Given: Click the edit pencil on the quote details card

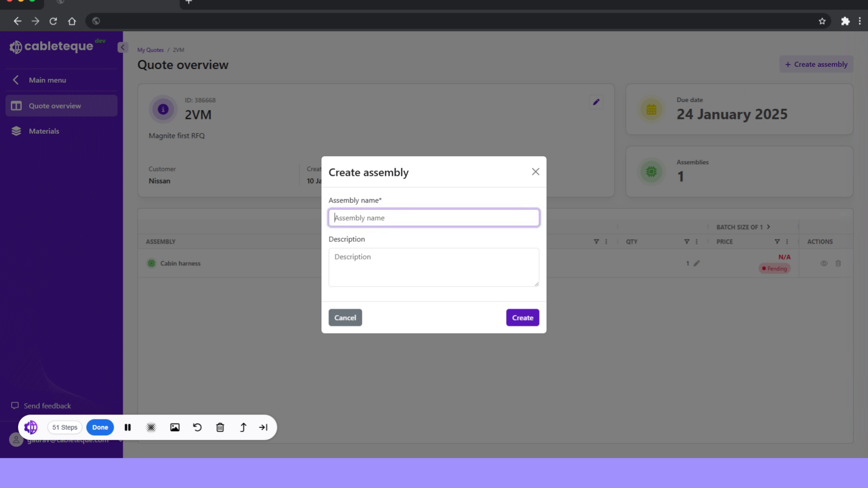Looking at the screenshot, I should [x=596, y=102].
